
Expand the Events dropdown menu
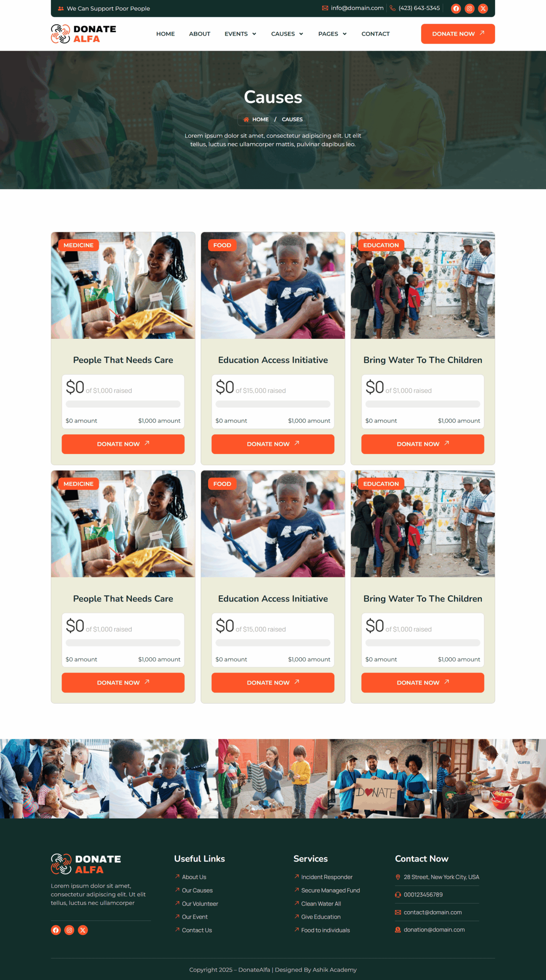[x=240, y=34]
